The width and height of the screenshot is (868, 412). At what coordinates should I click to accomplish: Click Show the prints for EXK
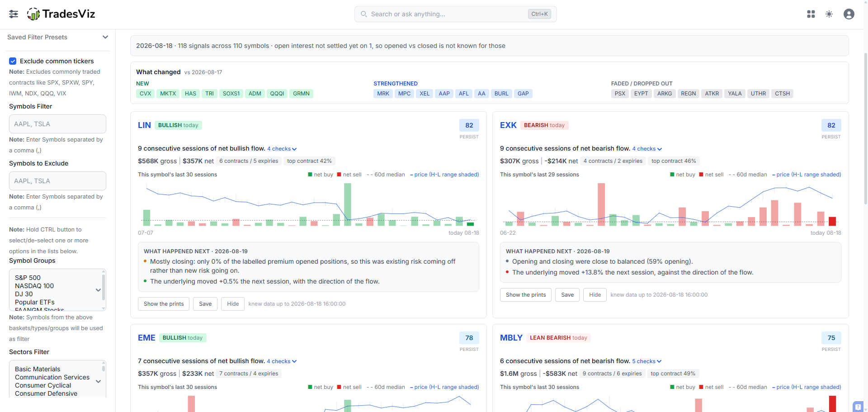526,295
